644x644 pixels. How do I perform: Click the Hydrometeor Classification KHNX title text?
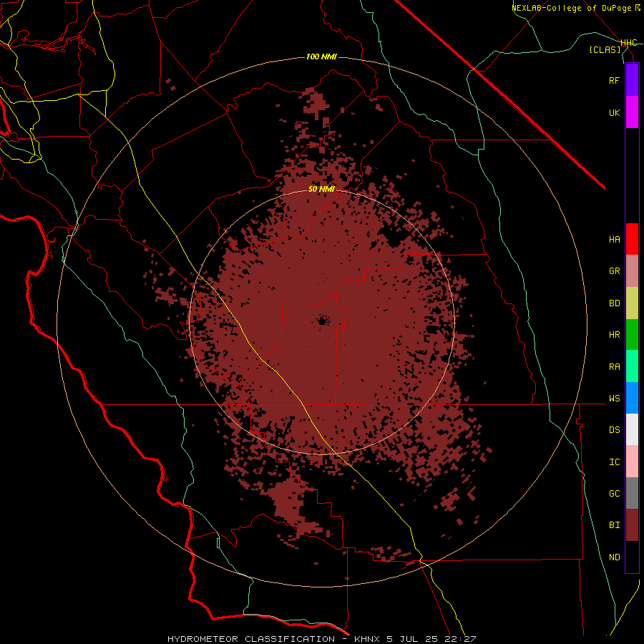click(x=321, y=639)
